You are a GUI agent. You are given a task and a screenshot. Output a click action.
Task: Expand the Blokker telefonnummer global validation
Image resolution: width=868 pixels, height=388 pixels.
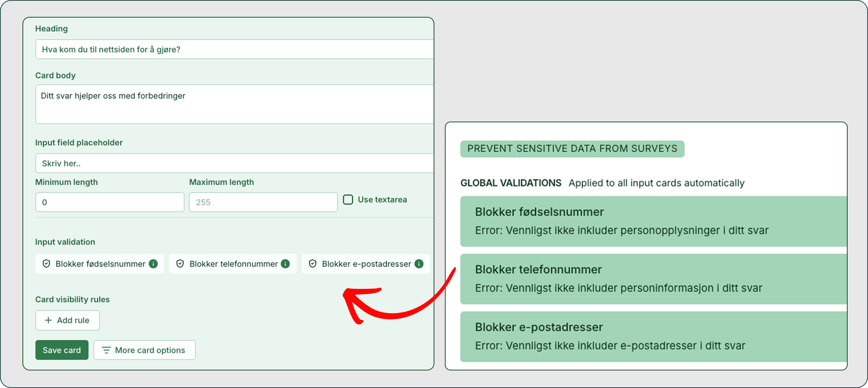point(654,279)
